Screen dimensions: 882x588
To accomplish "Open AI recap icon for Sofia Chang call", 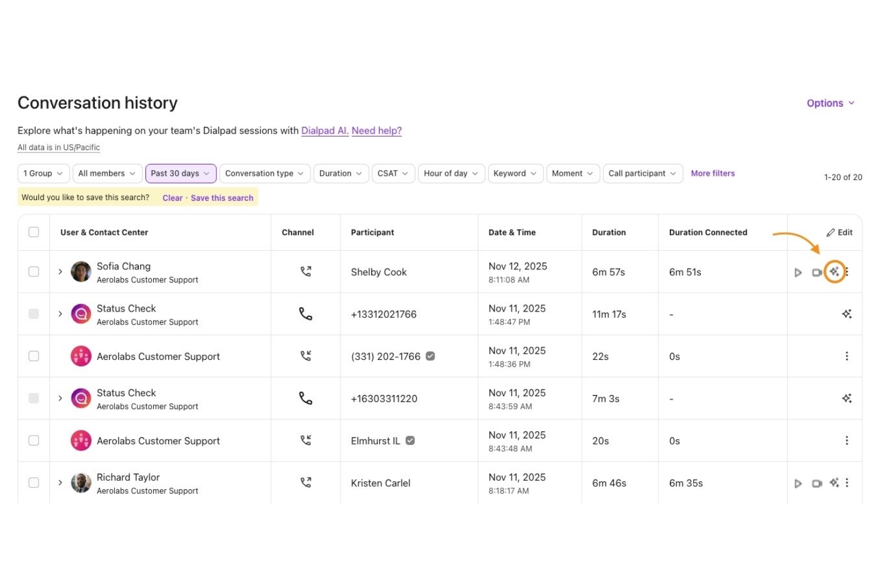I will click(834, 272).
